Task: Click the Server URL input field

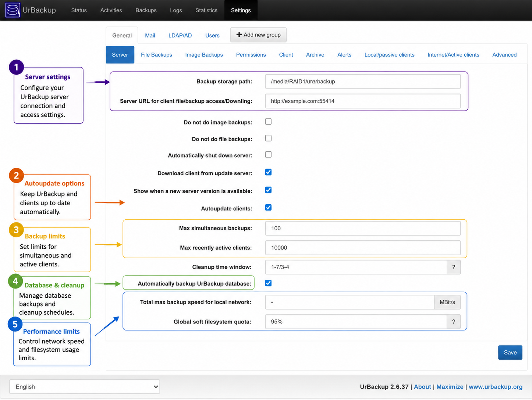Action: 363,101
